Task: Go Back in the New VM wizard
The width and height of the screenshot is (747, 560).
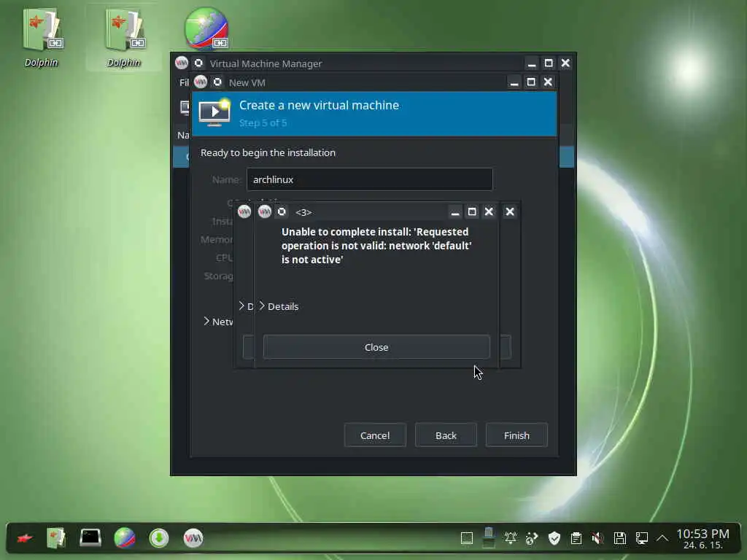Action: (x=446, y=435)
